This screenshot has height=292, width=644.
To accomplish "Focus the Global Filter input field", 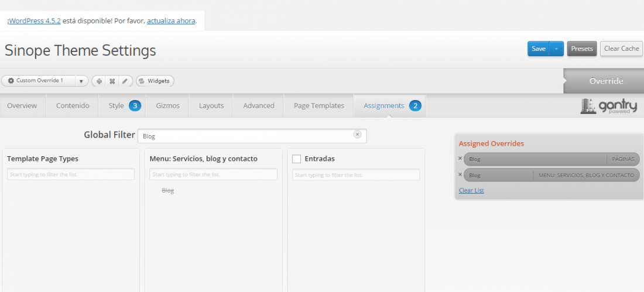I will click(x=252, y=136).
